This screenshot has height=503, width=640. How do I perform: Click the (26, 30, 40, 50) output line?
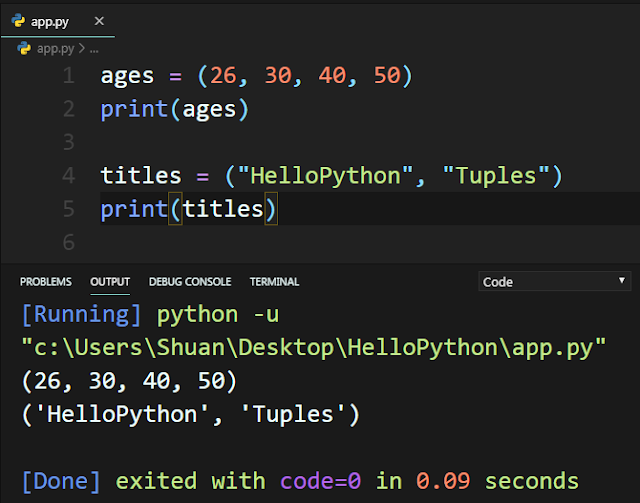coord(129,381)
